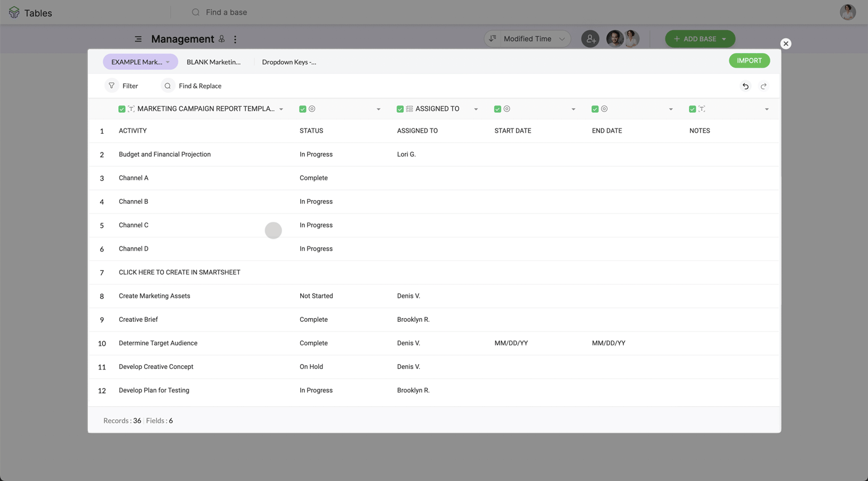Click the field type icon of the END DATE column
This screenshot has height=481, width=868.
tap(604, 109)
